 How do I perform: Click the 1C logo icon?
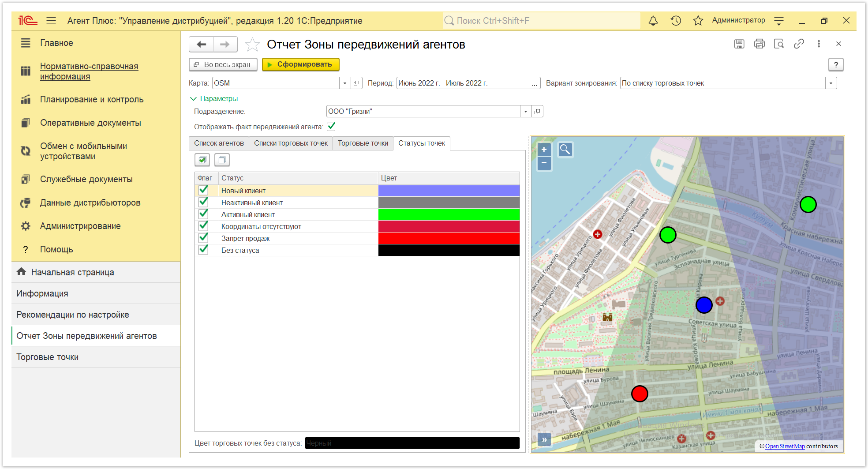(x=27, y=21)
